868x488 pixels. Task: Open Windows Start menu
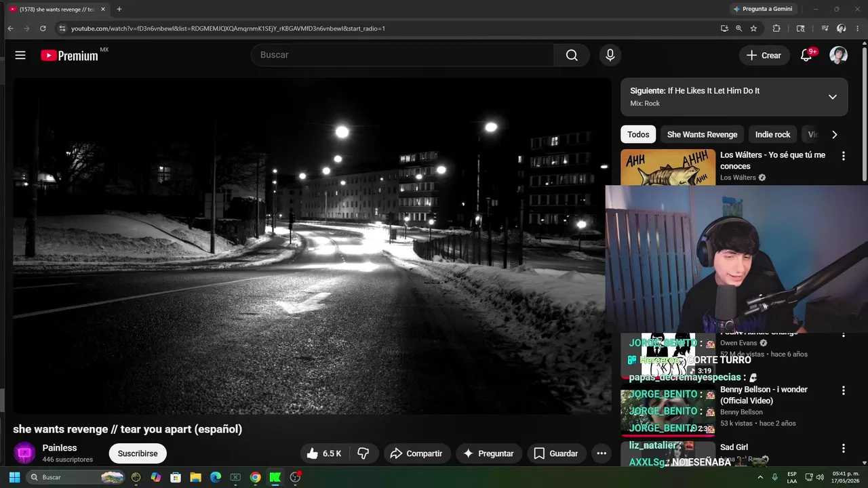click(14, 477)
